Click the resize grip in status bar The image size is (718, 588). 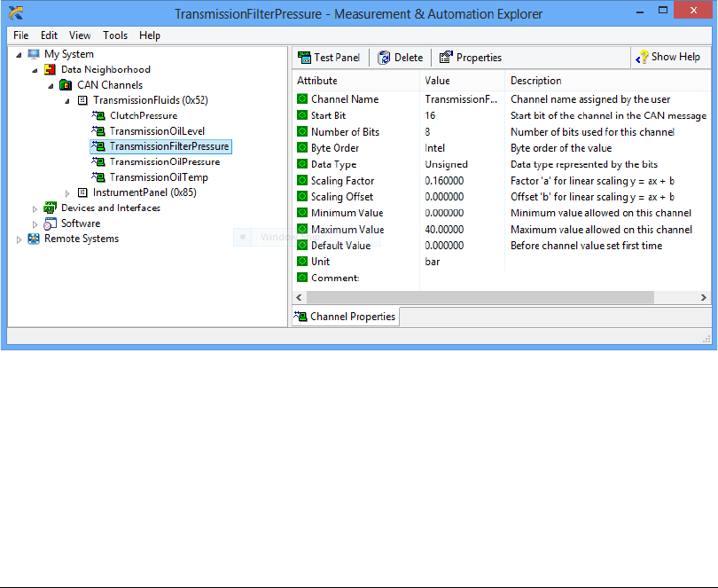click(x=706, y=339)
